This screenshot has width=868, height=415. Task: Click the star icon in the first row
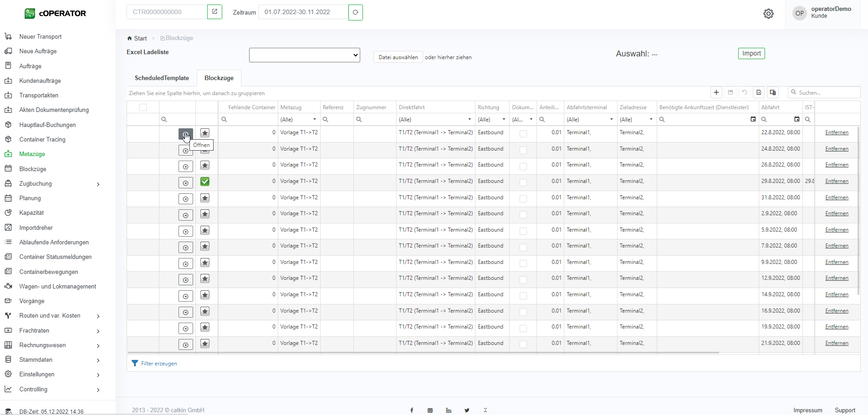click(205, 133)
